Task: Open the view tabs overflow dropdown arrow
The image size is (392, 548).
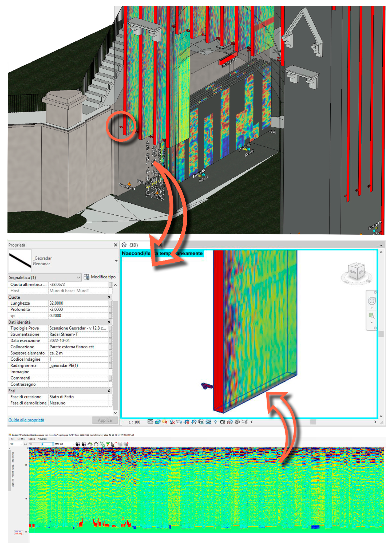Action: click(x=381, y=245)
